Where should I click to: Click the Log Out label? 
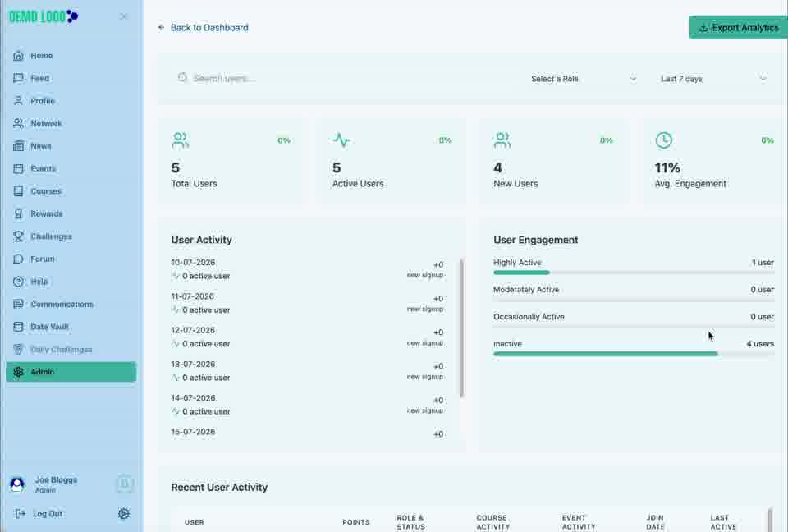[x=48, y=514]
